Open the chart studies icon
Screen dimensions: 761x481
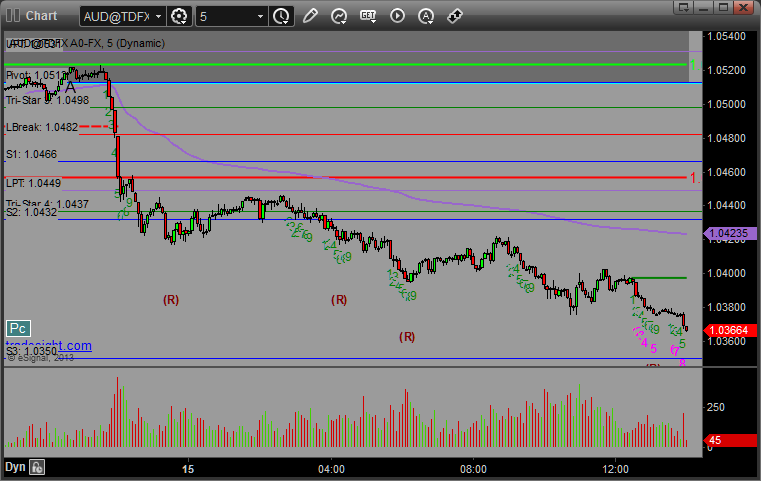tap(339, 16)
